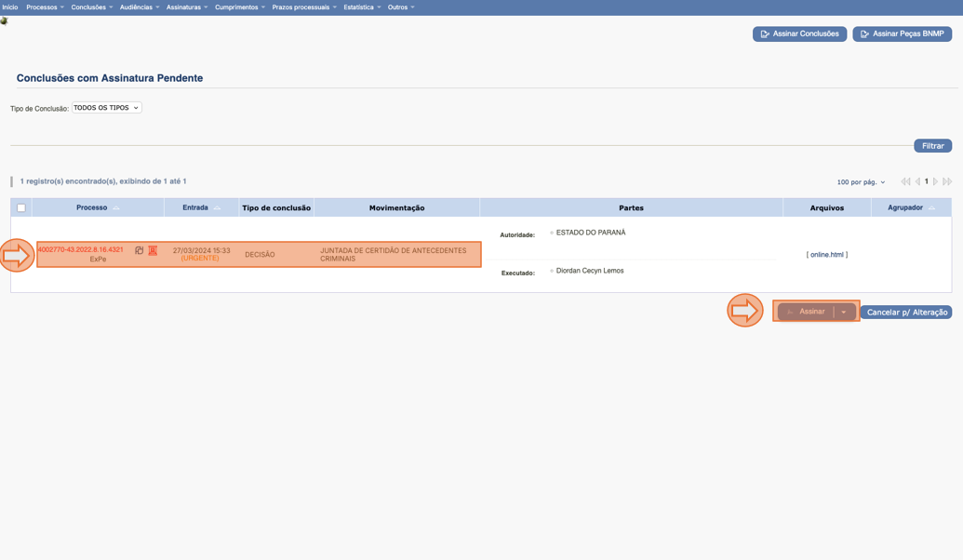
Task: Jump to the last results page
Action: [947, 182]
